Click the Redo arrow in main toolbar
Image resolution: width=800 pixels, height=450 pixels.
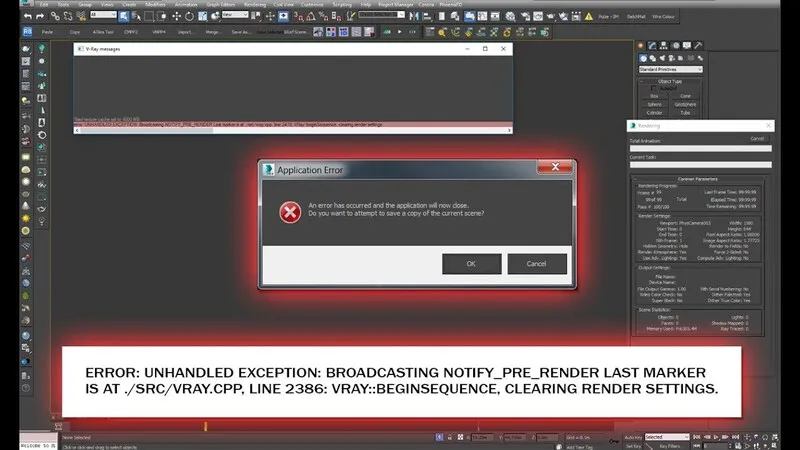40,16
